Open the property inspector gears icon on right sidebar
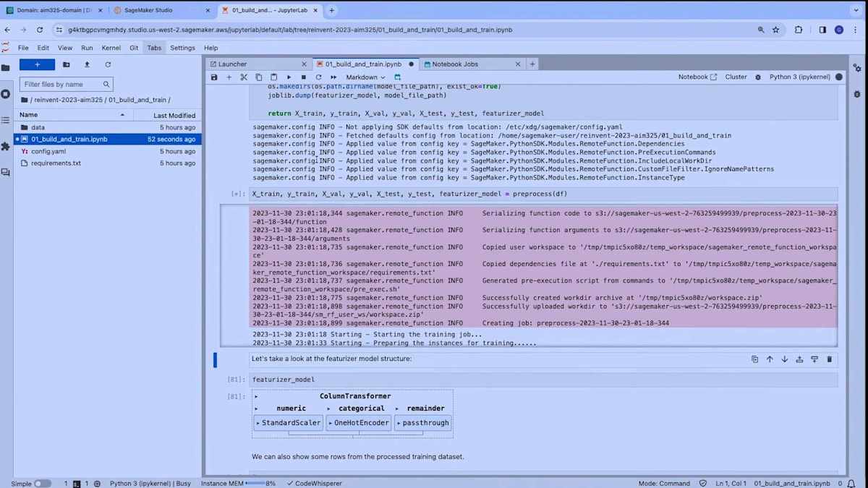868x488 pixels. (857, 68)
